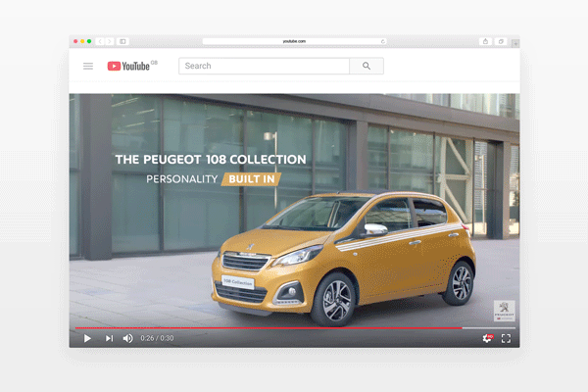Screen dimensions: 588x392
Task: Show all tabs overview button
Action: [x=501, y=41]
